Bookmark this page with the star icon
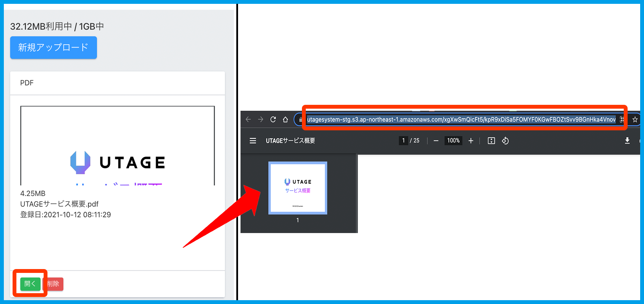 tap(635, 120)
